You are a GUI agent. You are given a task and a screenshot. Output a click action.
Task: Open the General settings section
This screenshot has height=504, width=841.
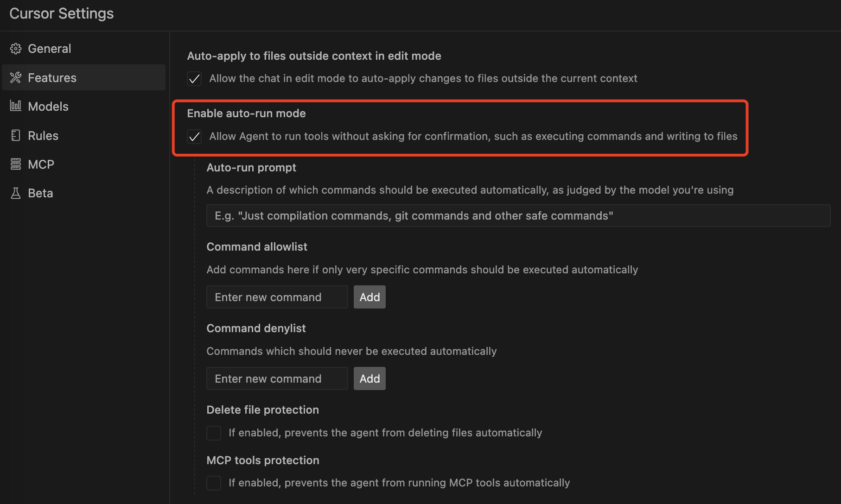coord(49,49)
